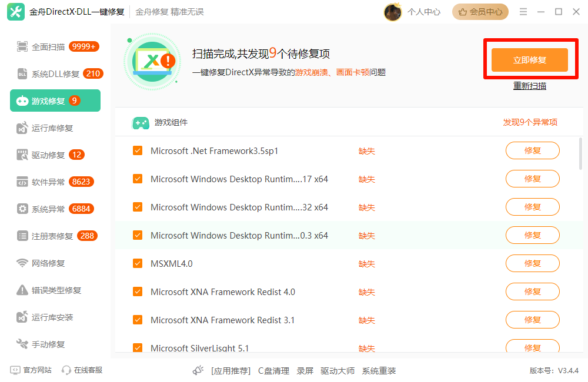
Task: Open 错误类型修复 in the sidebar
Action: [x=55, y=290]
